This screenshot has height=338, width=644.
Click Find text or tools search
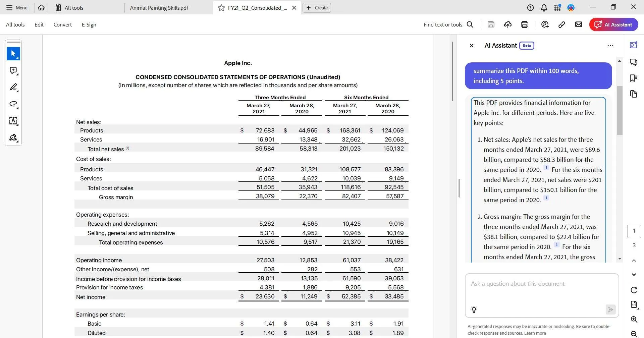coord(448,24)
